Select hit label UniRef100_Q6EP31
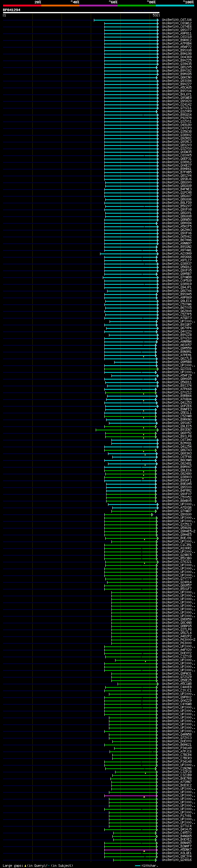Viewport: 197px width, 868px height. coord(176,159)
